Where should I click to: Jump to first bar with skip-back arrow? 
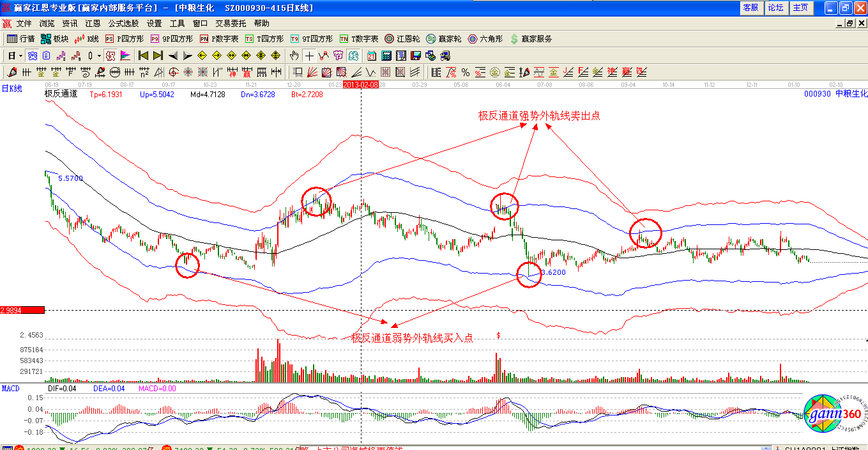[x=143, y=56]
